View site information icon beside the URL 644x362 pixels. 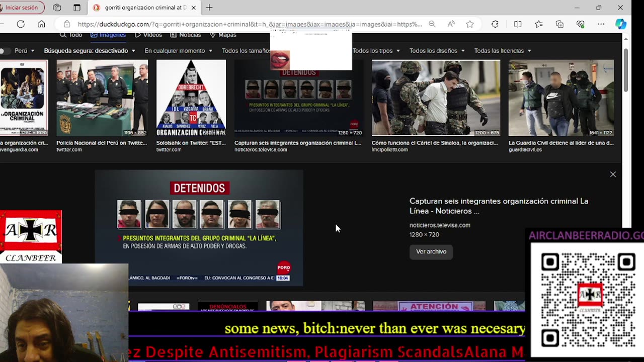coord(66,24)
